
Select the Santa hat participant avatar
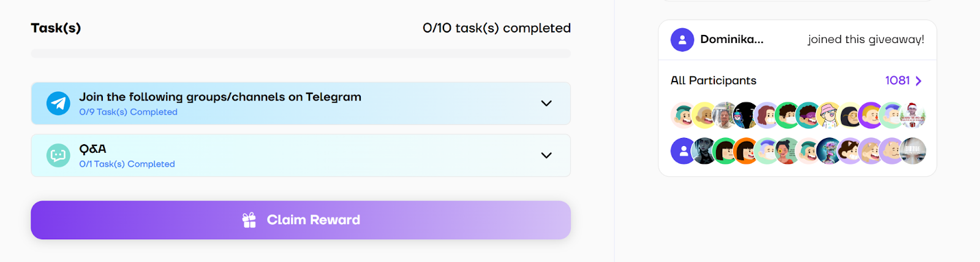(912, 115)
